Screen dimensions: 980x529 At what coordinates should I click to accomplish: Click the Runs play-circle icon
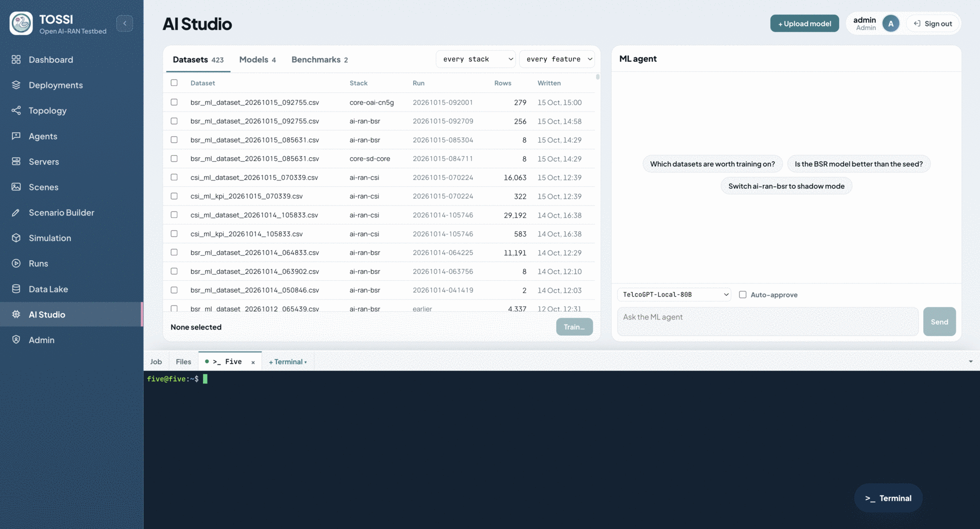(x=16, y=263)
